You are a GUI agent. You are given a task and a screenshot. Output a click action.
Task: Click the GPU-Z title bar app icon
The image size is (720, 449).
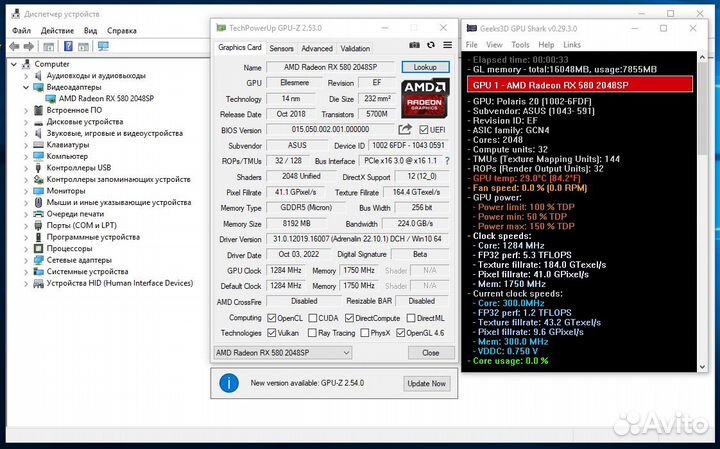[221, 28]
